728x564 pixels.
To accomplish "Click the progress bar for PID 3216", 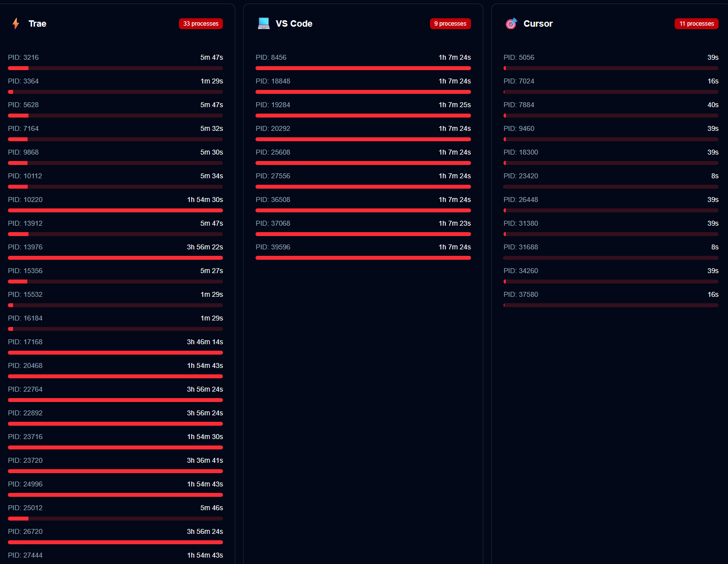I will (x=115, y=68).
